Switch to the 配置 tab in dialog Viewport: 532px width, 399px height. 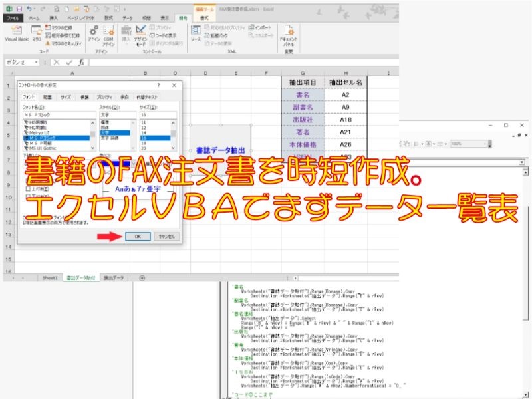48,97
